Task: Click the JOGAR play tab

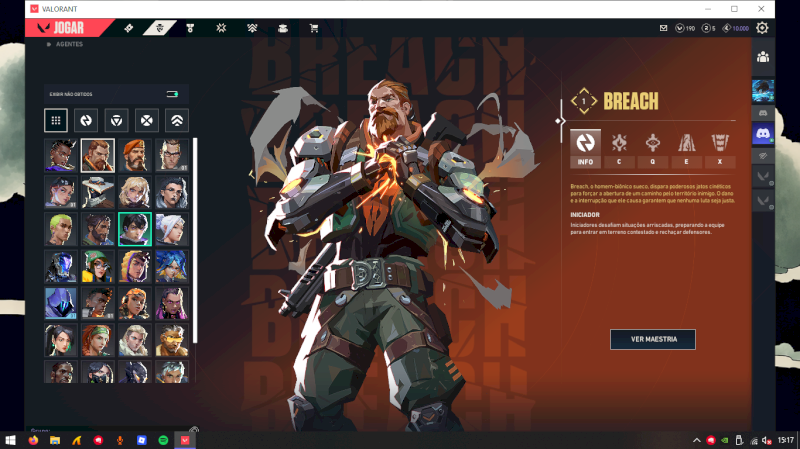Action: (68, 28)
